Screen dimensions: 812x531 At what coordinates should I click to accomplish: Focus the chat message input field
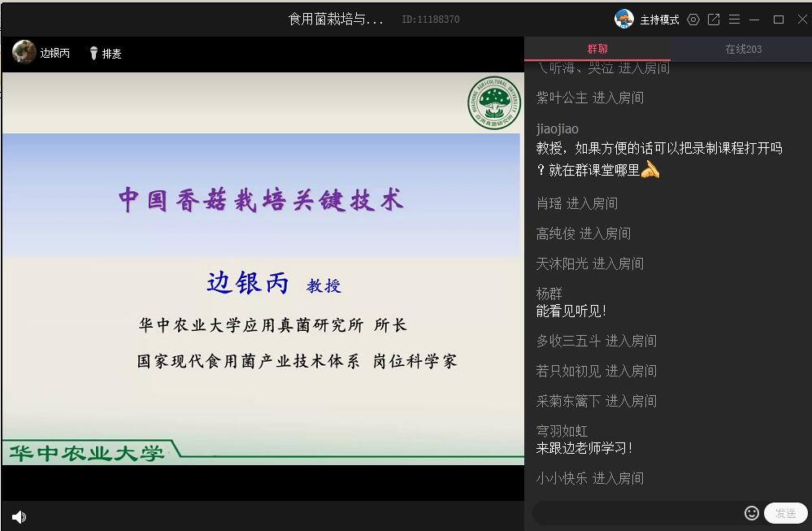click(637, 513)
